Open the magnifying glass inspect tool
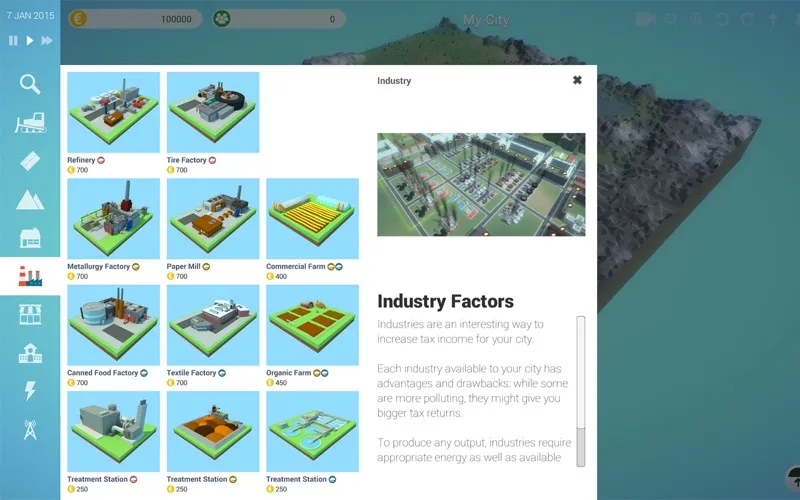800x500 pixels. pos(30,83)
